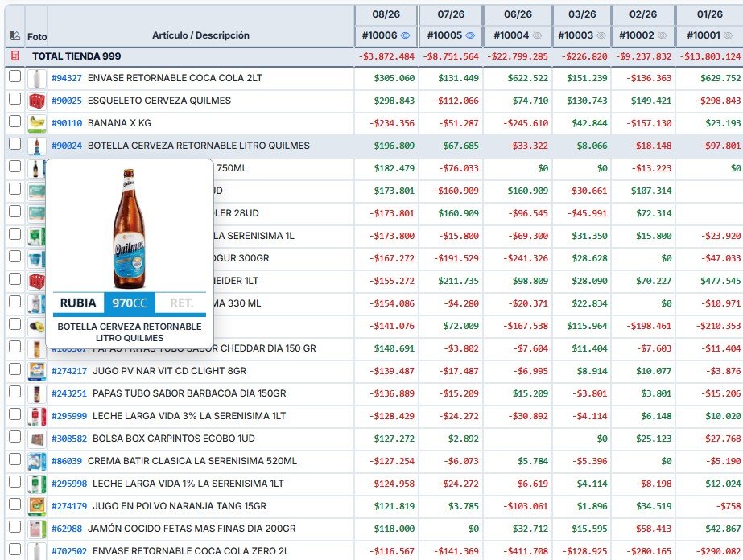Check the box for BOLSA BOX CARPINTOS ECOBO
The image size is (743, 560).
point(14,436)
